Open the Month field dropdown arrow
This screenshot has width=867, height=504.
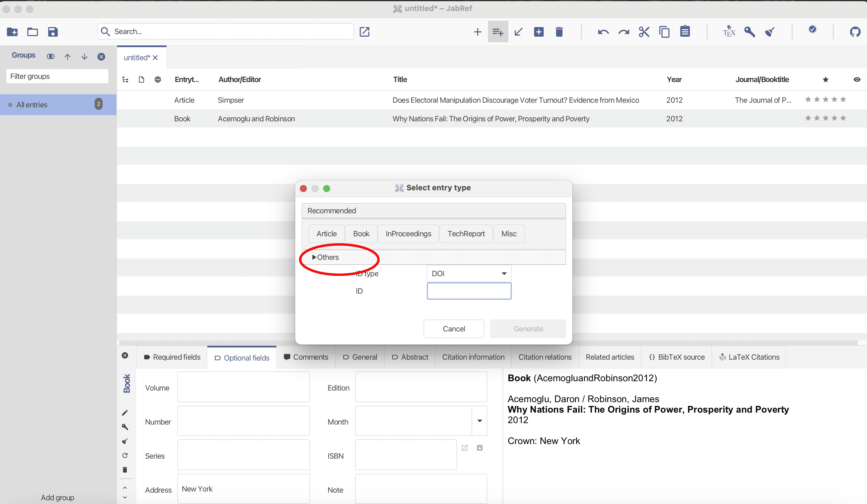(x=479, y=421)
